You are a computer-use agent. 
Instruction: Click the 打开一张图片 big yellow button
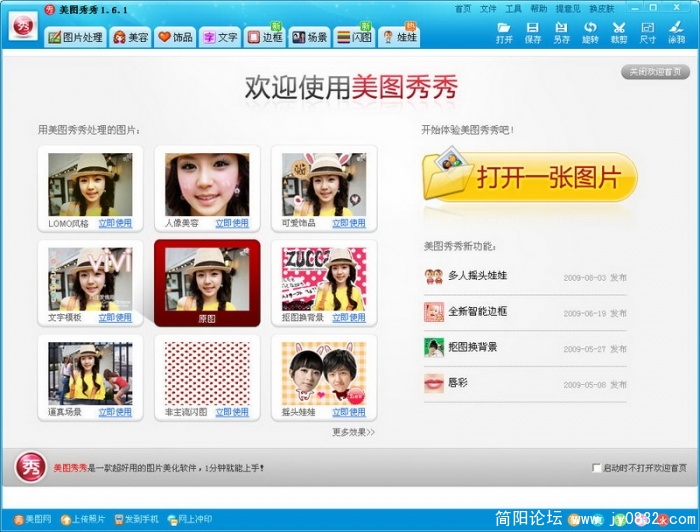530,177
